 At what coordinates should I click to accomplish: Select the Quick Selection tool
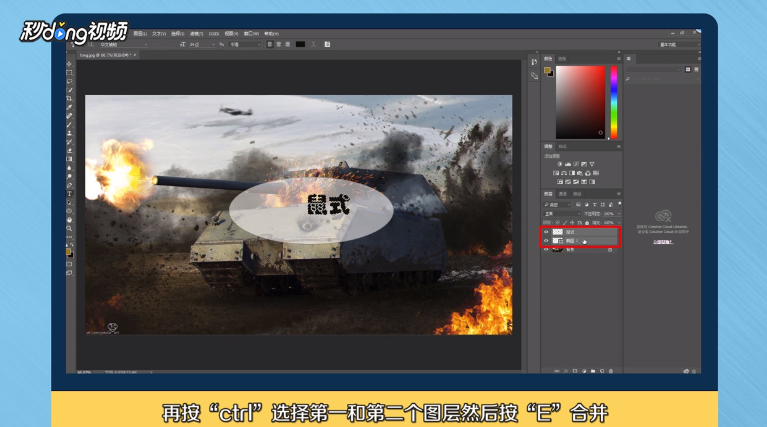69,90
